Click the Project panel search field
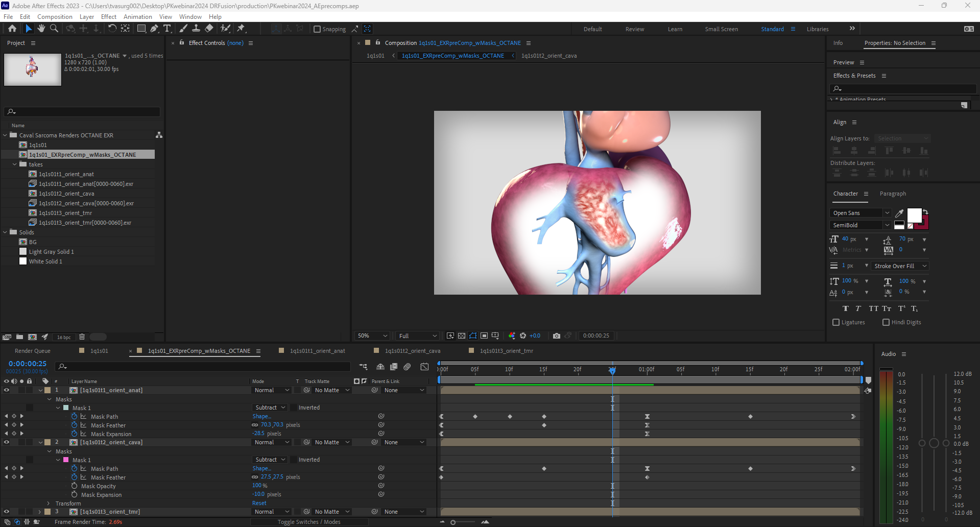 click(x=82, y=112)
